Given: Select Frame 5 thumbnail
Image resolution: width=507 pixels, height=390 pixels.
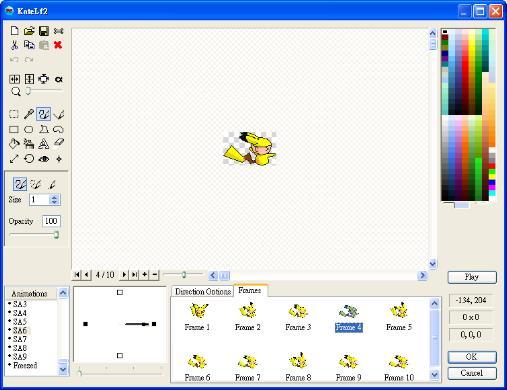Looking at the screenshot, I should tap(399, 316).
